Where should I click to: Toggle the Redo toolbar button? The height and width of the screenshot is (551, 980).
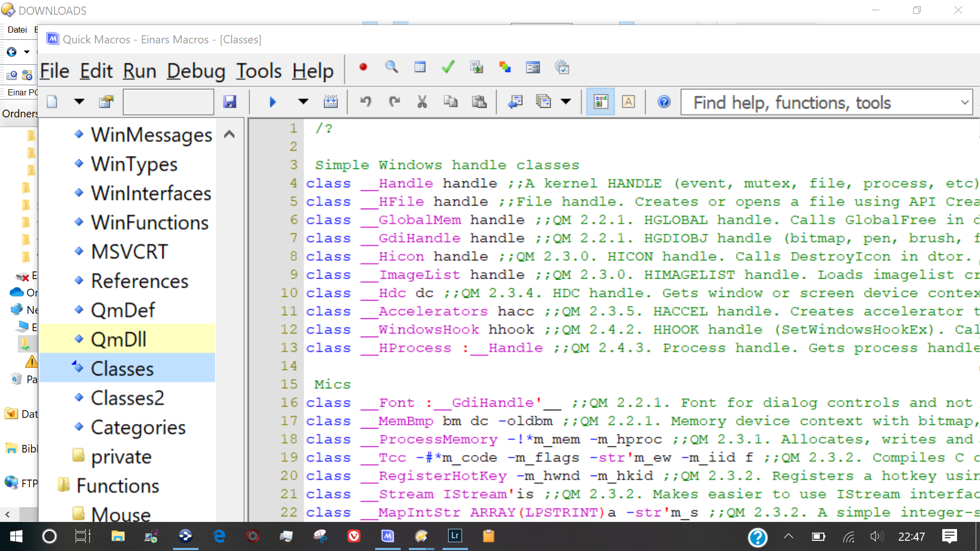click(x=394, y=102)
